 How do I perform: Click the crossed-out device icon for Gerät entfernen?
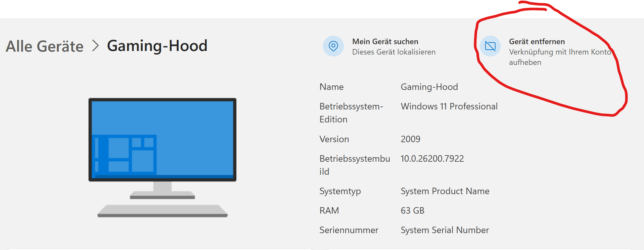490,46
